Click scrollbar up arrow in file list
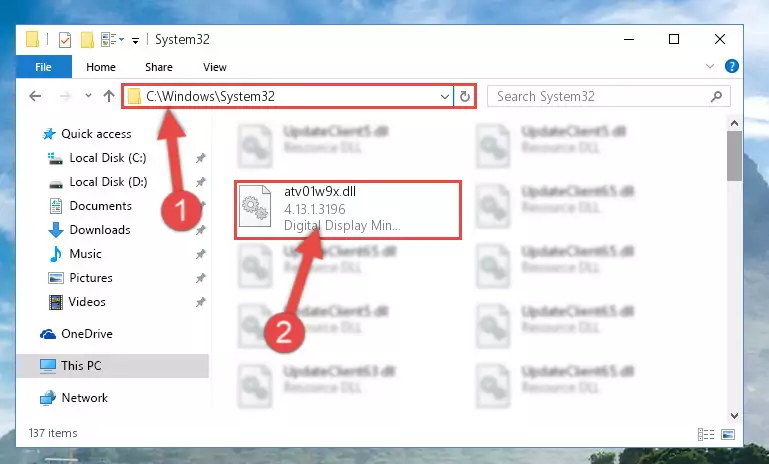This screenshot has height=464, width=769. [x=734, y=124]
